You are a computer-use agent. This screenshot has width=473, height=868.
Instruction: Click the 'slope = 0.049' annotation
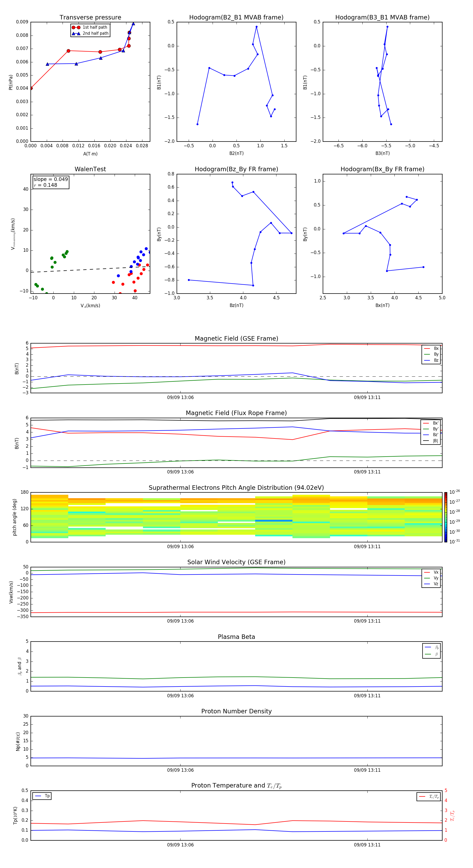(50, 179)
